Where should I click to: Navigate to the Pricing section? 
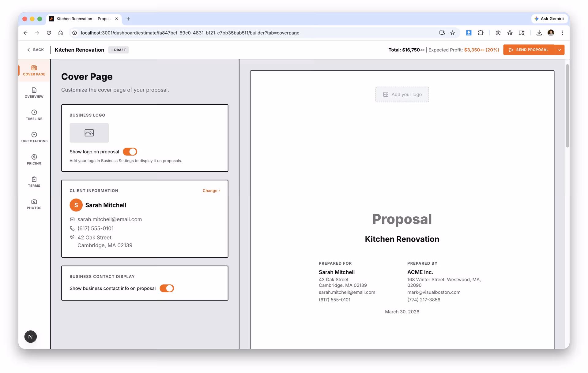pos(34,159)
